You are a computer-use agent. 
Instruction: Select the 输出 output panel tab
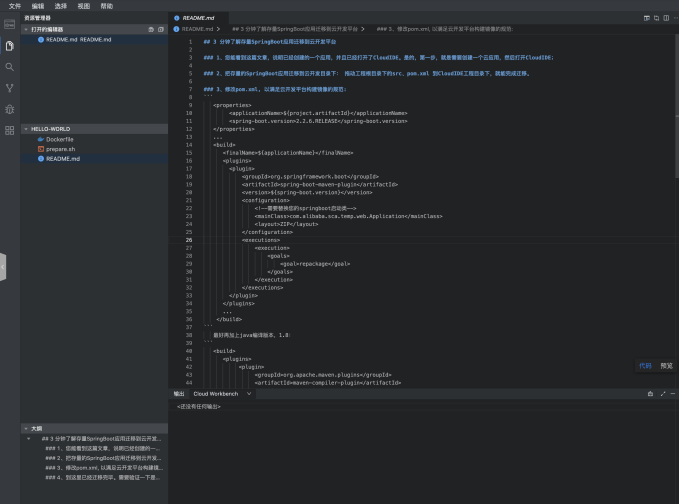[179, 394]
